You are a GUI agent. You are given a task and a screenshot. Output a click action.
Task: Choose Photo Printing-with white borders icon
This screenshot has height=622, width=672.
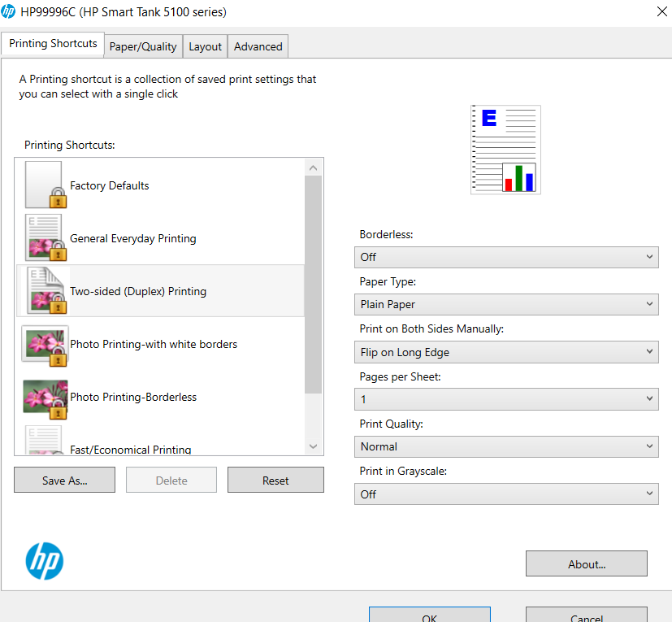[45, 344]
